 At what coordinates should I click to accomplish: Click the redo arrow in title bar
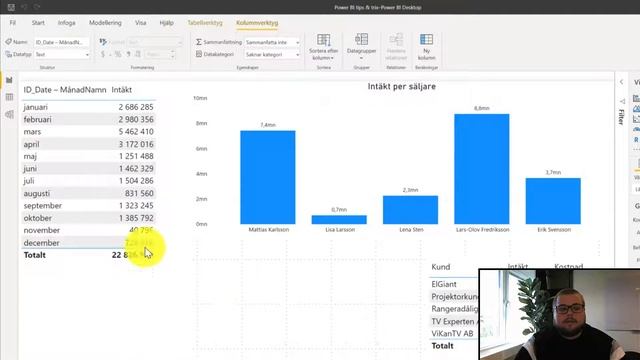(37, 7)
